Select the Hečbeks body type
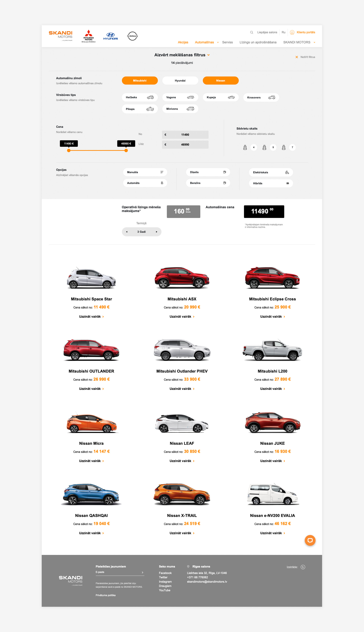The image size is (364, 632). (140, 97)
